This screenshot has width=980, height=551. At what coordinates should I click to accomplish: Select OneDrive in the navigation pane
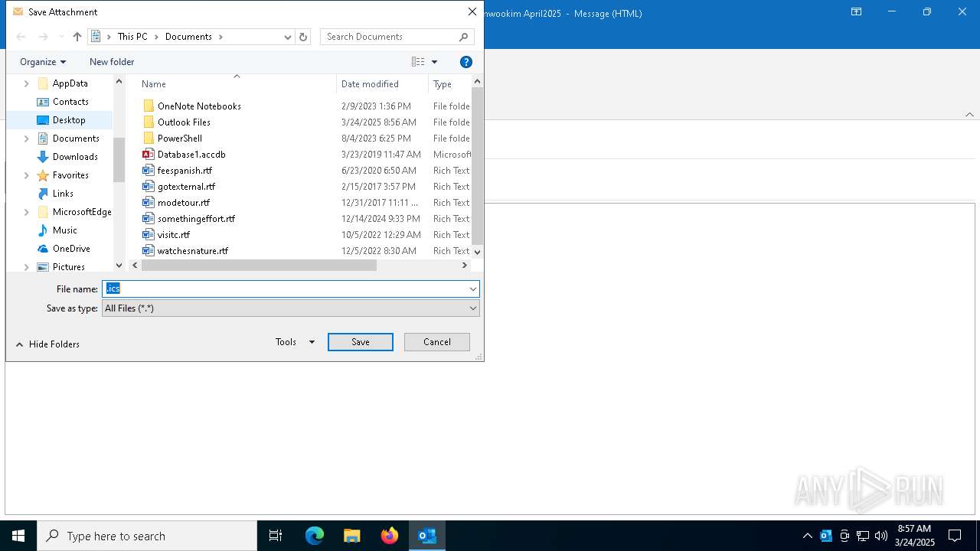[x=71, y=249]
